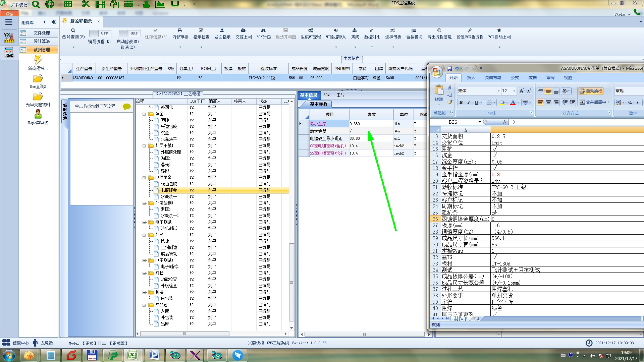Open the Excel font size dropdown
The height and width of the screenshot is (362, 644).
click(x=514, y=91)
